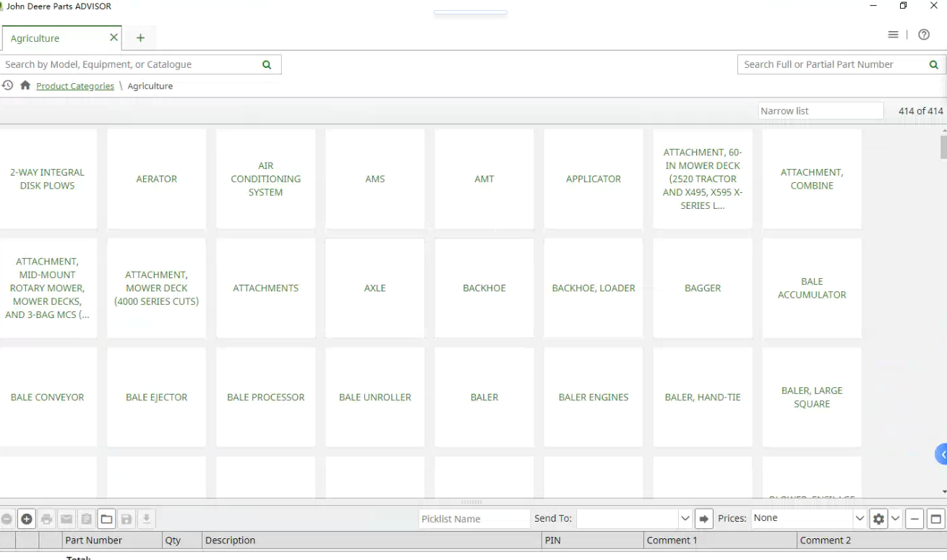Viewport: 947px width, 560px height.
Task: Open the ATTACHMENT, 60-IN MOWER DECK tile
Action: tap(703, 178)
